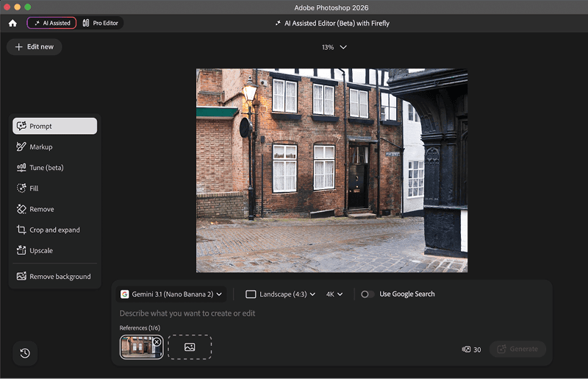
Task: Go to the Home screen icon
Action: pos(12,24)
